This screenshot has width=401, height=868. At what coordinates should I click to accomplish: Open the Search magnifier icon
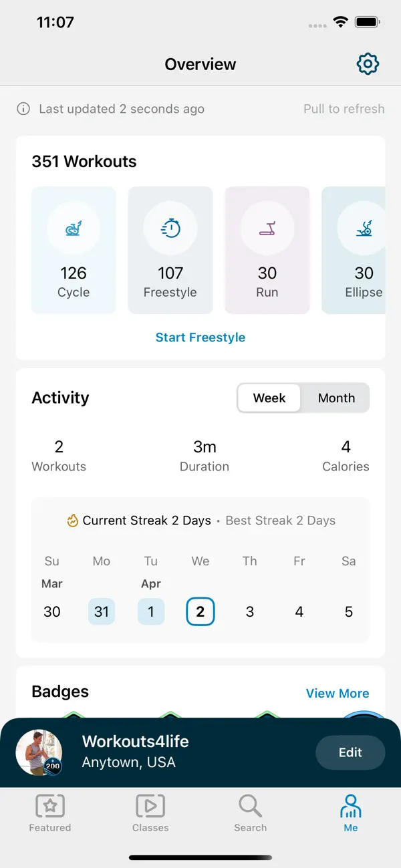(x=250, y=807)
